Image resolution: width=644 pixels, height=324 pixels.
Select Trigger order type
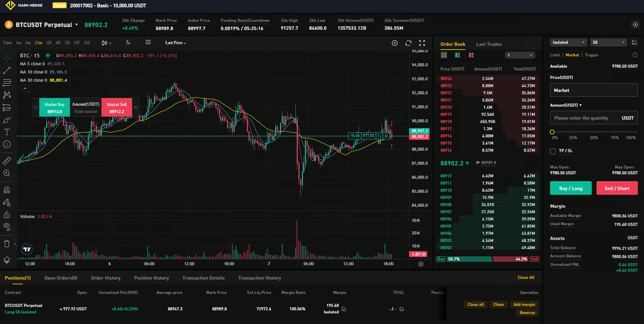(592, 55)
